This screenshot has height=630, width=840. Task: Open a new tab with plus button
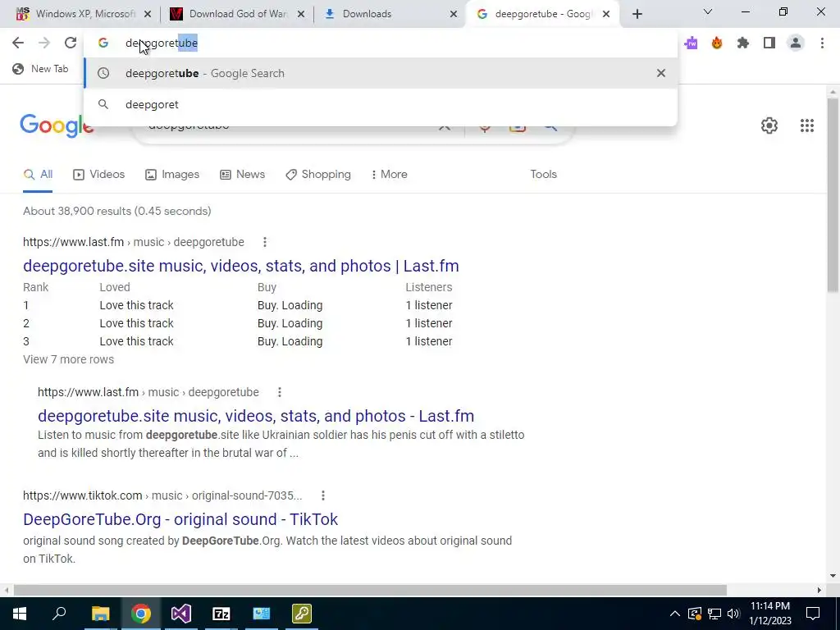pos(637,14)
